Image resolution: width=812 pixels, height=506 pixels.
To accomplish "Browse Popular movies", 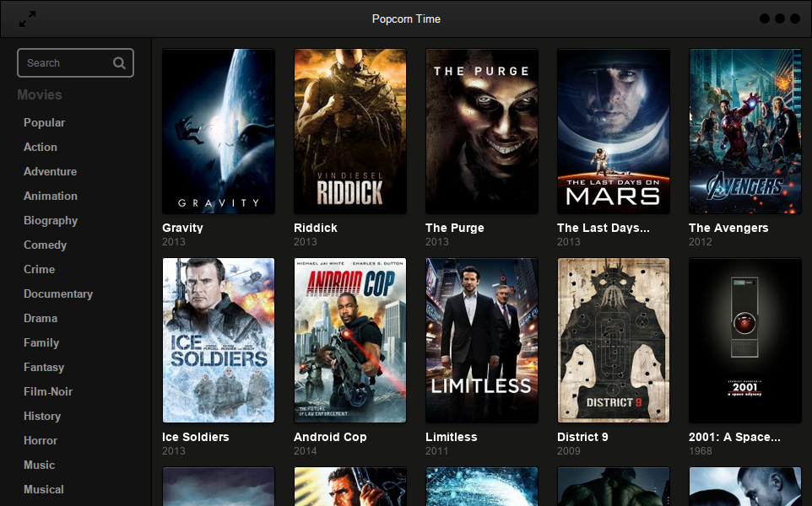I will (x=44, y=122).
